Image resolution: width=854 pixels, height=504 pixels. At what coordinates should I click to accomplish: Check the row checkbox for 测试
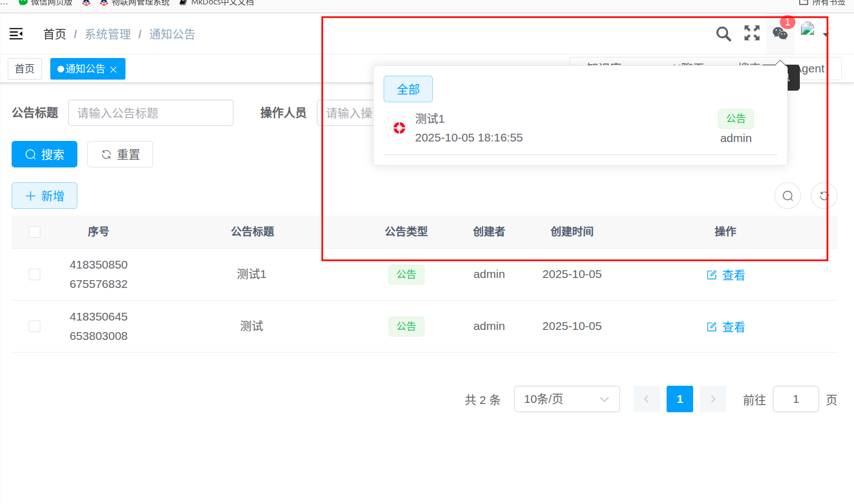click(x=34, y=327)
